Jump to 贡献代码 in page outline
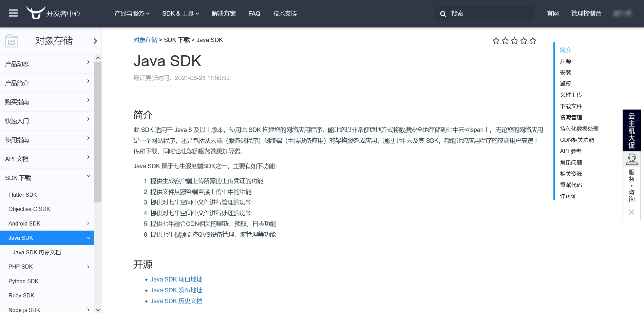 click(x=571, y=185)
